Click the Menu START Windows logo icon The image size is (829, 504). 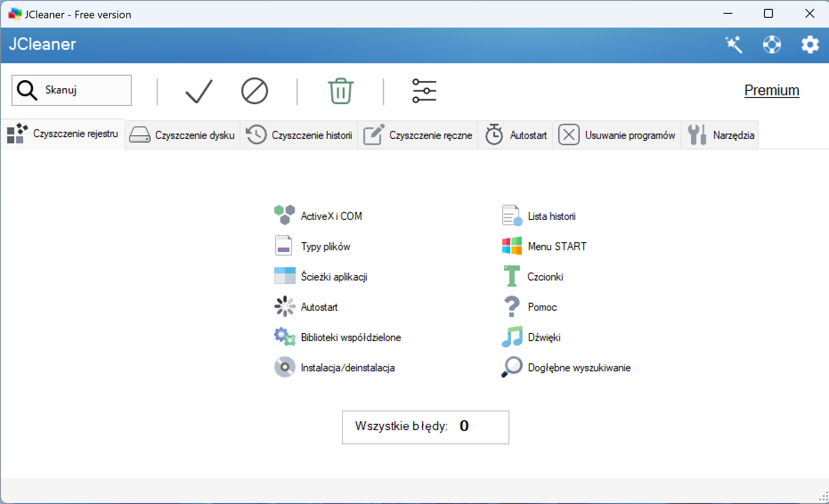[x=512, y=246]
